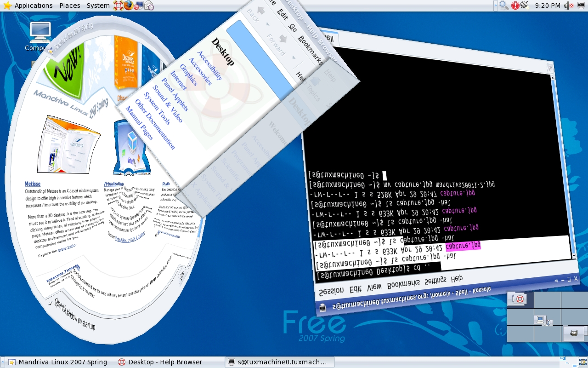
Task: Click the Metisse heading link in Mandriva window
Action: coord(32,184)
